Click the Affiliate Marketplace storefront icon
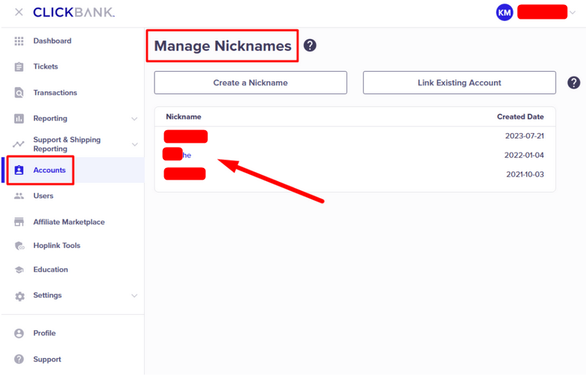 [19, 222]
